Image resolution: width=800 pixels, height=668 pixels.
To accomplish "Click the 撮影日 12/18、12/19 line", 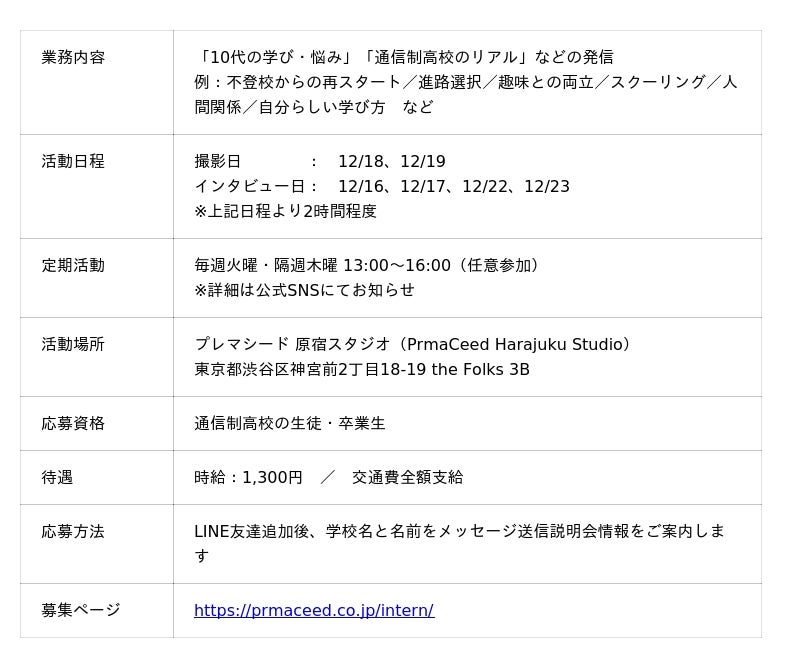I will (x=320, y=161).
